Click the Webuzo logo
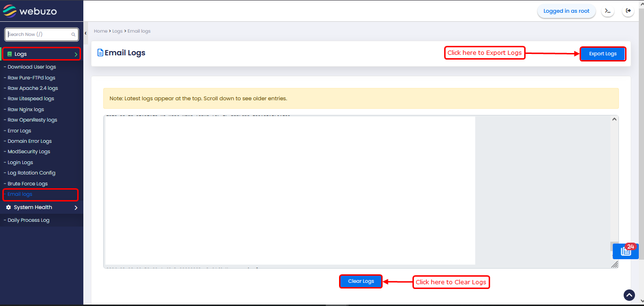The width and height of the screenshot is (644, 306). [30, 11]
